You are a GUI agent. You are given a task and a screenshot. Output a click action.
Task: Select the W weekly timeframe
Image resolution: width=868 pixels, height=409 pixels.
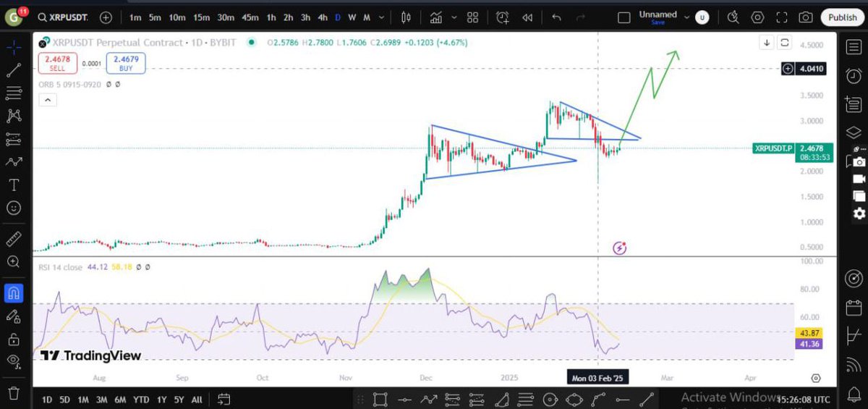(352, 17)
